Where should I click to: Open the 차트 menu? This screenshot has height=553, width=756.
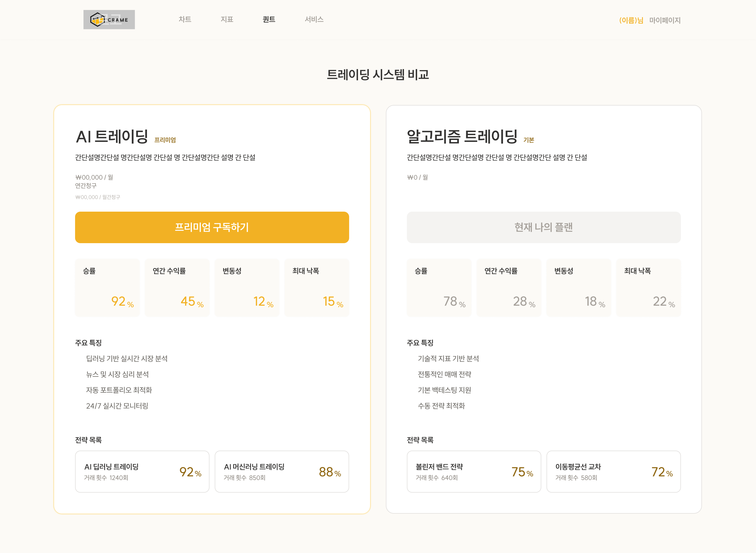[185, 19]
